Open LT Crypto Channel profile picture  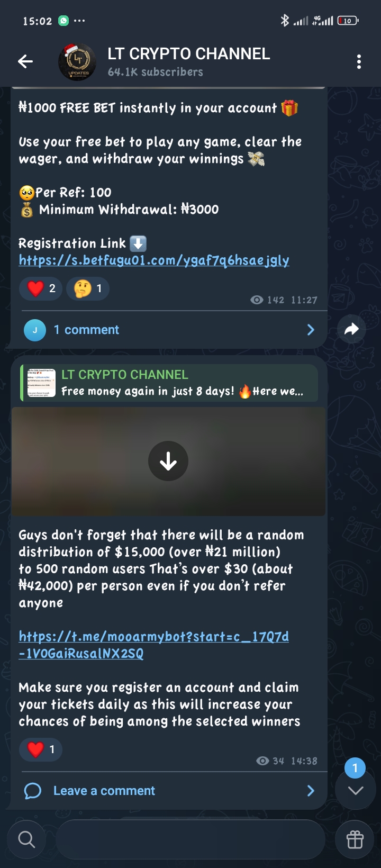point(77,62)
